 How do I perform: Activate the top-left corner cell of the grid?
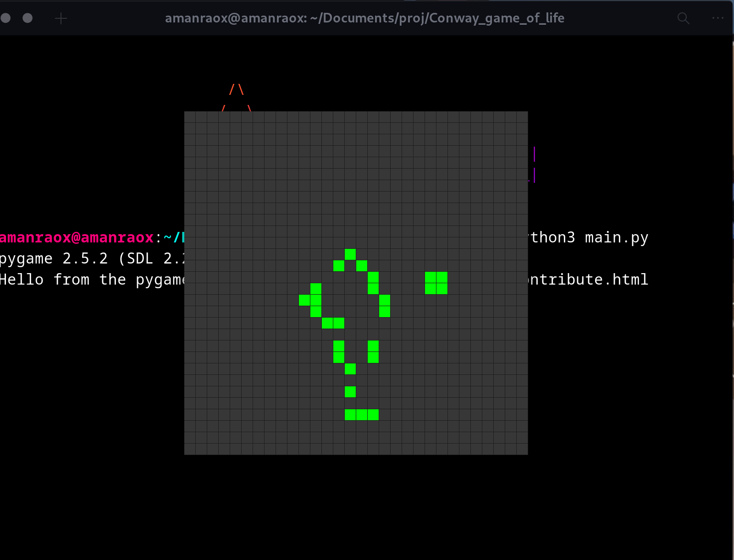coord(190,117)
